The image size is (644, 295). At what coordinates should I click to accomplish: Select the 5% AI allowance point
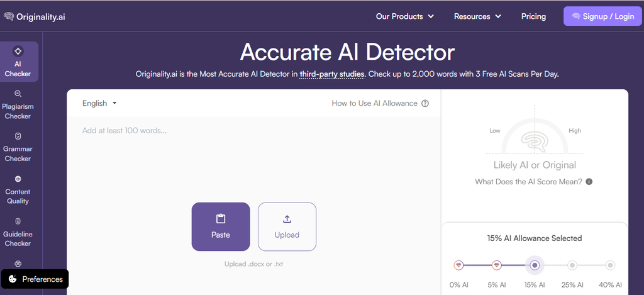click(497, 265)
